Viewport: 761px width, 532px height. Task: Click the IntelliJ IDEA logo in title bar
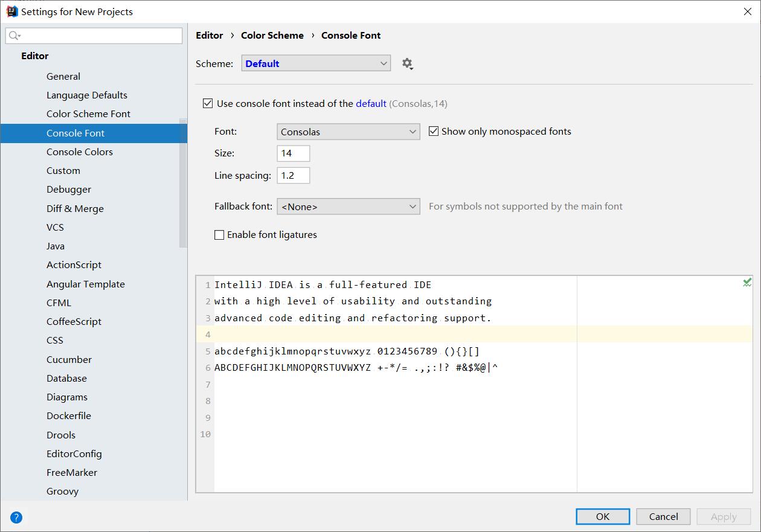(11, 11)
